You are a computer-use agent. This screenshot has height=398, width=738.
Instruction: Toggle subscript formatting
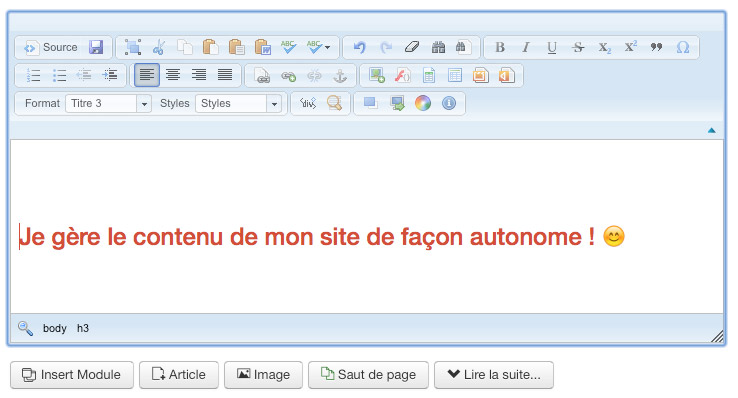pyautogui.click(x=604, y=47)
